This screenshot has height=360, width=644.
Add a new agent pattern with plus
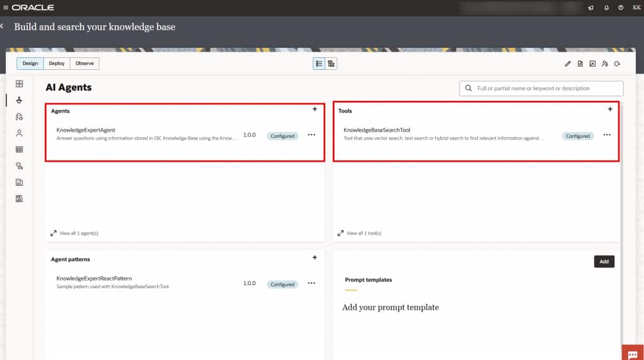point(314,257)
